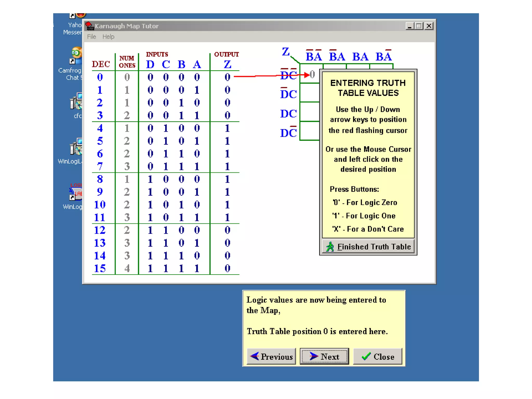Open the File menu
Screen dimensions: 532x399
(91, 37)
